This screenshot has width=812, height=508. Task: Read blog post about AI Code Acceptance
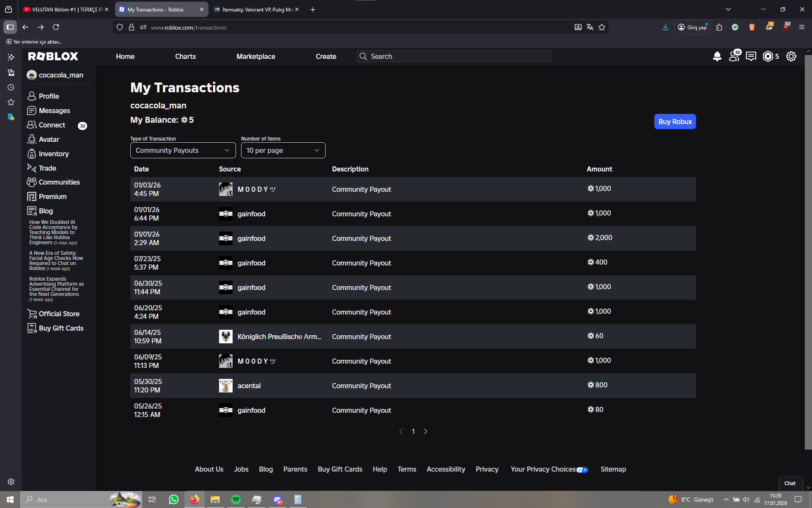coord(53,232)
